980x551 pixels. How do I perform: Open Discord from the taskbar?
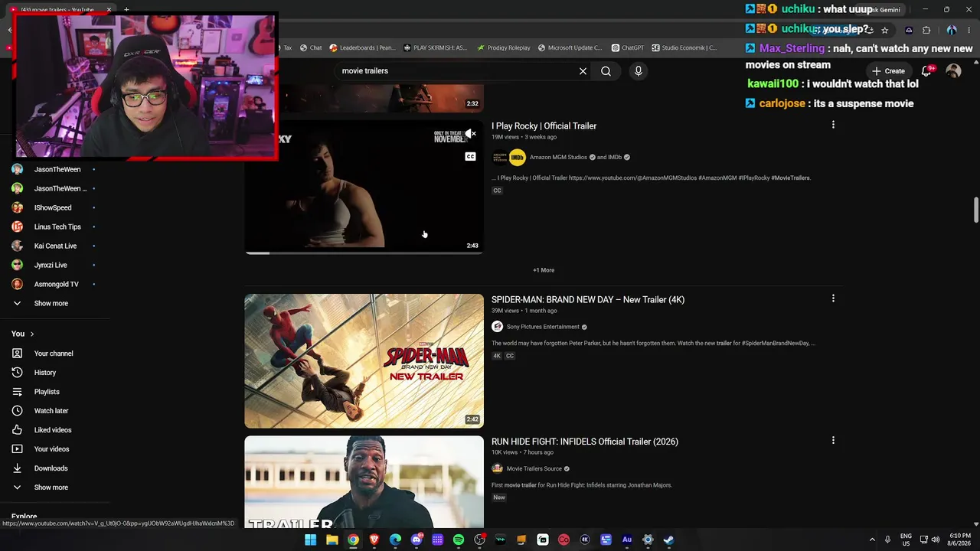click(416, 540)
